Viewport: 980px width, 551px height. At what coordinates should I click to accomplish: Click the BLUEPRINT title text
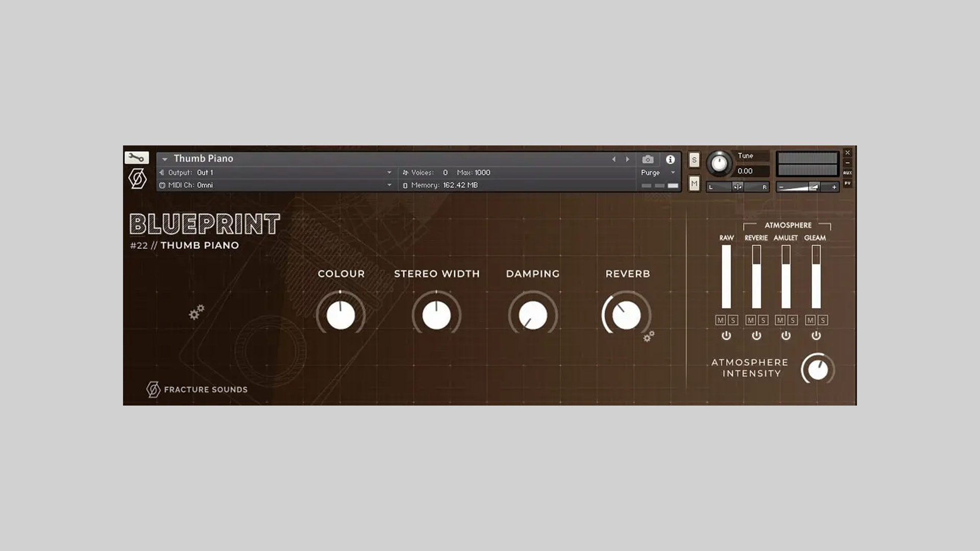click(x=205, y=224)
